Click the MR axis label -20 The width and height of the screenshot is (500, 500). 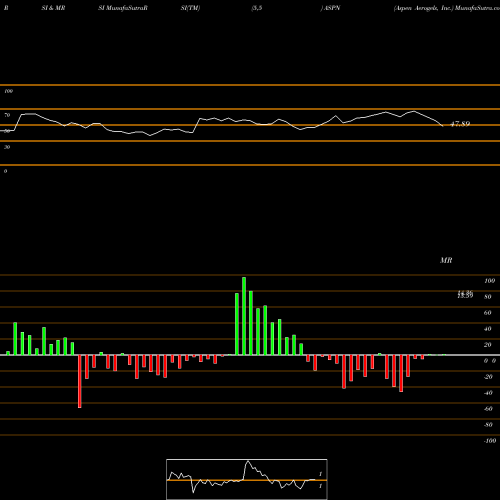[488, 377]
